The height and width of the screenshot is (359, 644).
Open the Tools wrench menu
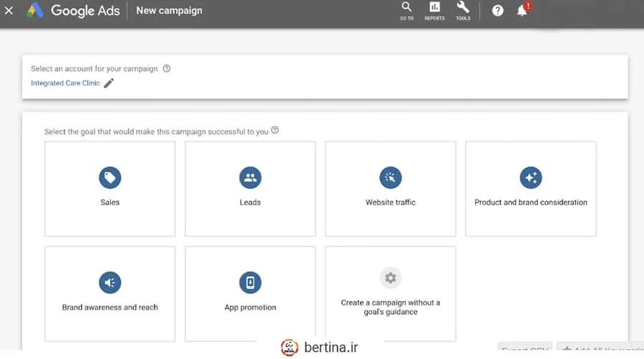click(x=463, y=9)
